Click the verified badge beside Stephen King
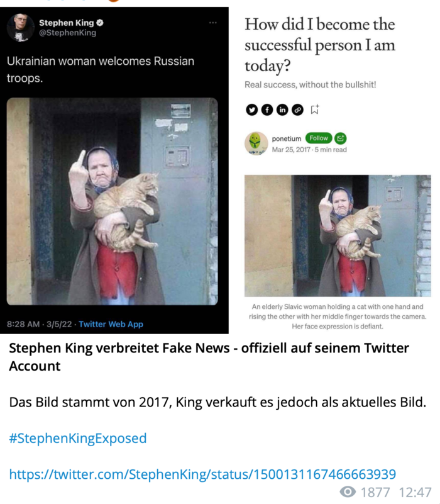This screenshot has width=440, height=504. [x=100, y=23]
